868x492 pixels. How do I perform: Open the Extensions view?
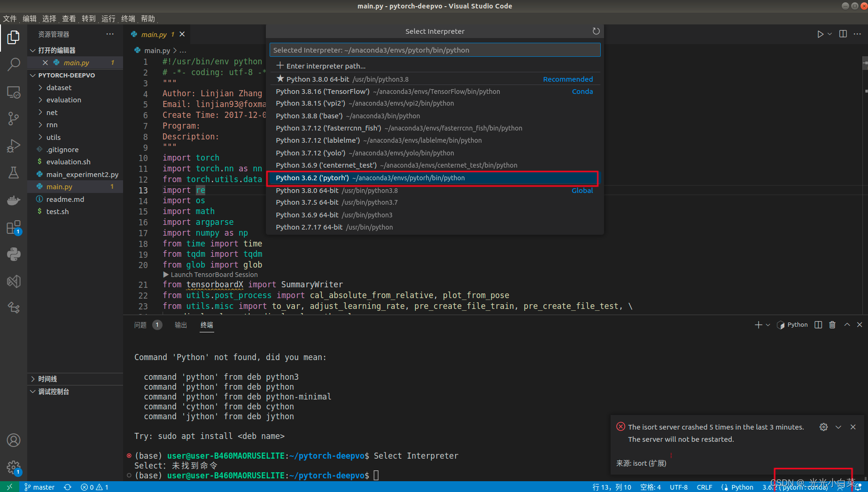coord(14,228)
